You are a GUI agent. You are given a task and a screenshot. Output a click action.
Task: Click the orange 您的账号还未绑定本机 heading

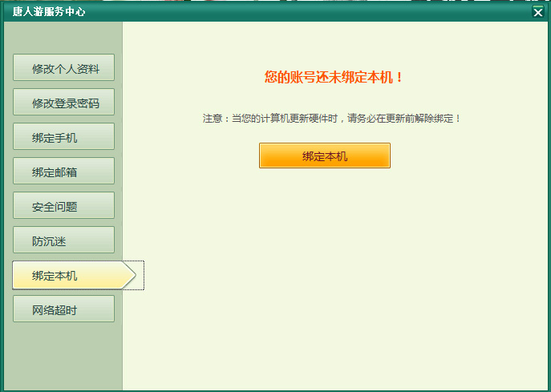coord(334,78)
